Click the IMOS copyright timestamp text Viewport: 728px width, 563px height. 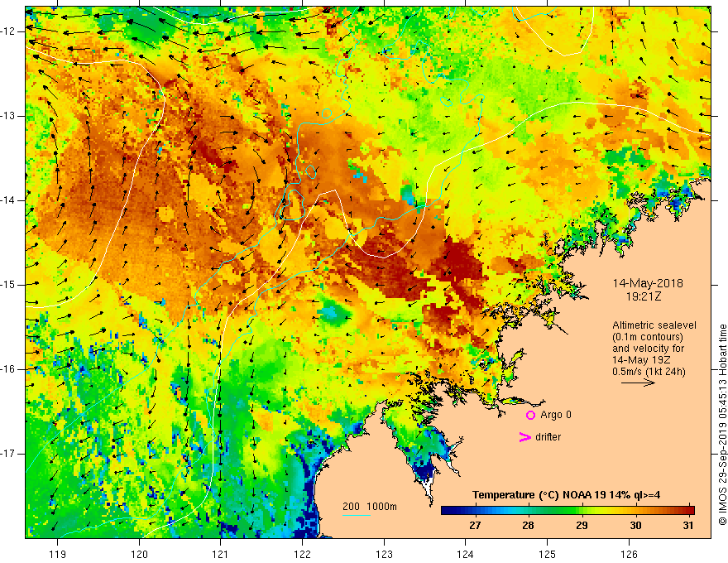point(722,425)
